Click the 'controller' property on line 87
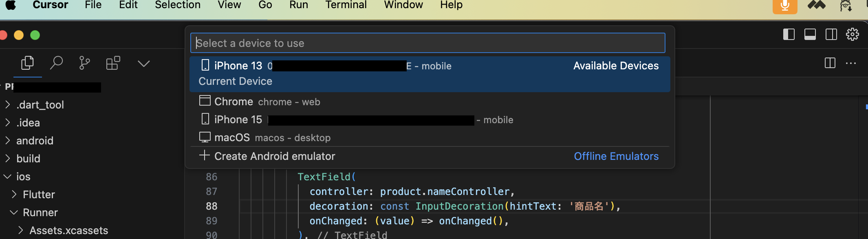868x239 pixels. click(x=339, y=192)
